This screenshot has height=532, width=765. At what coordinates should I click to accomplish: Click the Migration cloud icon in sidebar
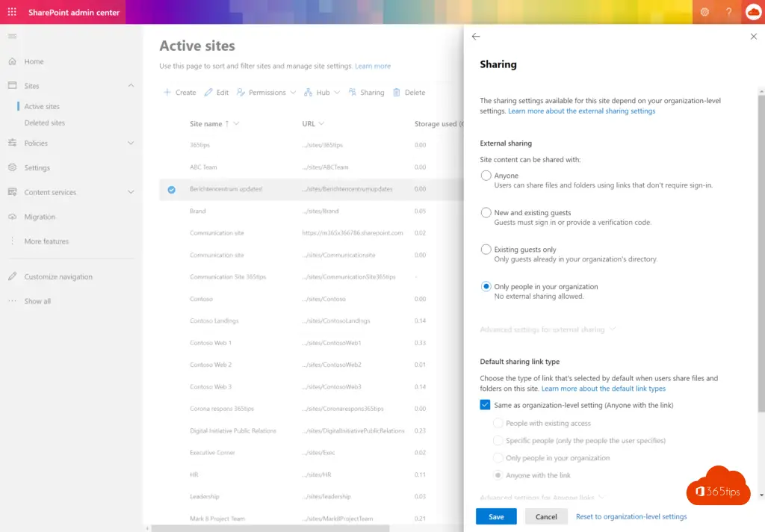pyautogui.click(x=12, y=217)
